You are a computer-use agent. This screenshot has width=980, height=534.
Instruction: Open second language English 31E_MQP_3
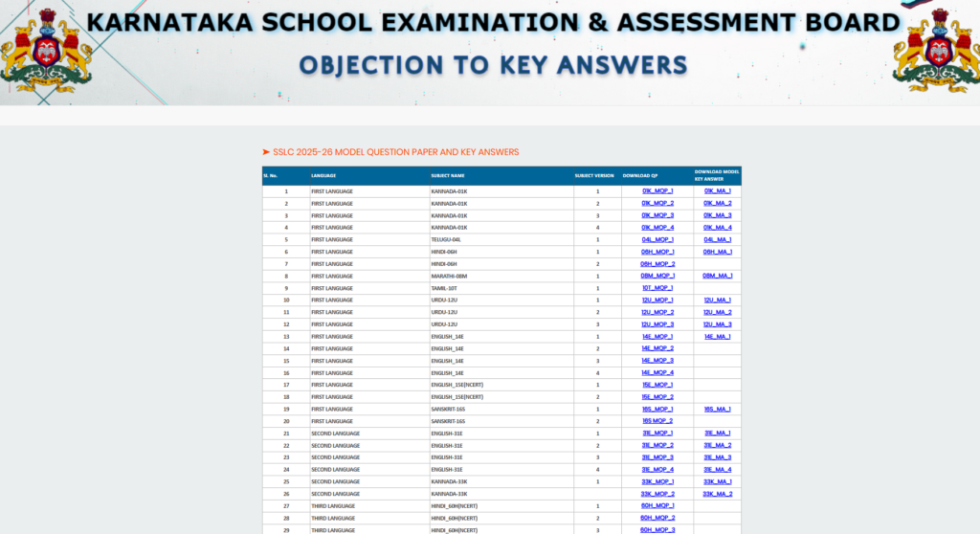point(657,456)
